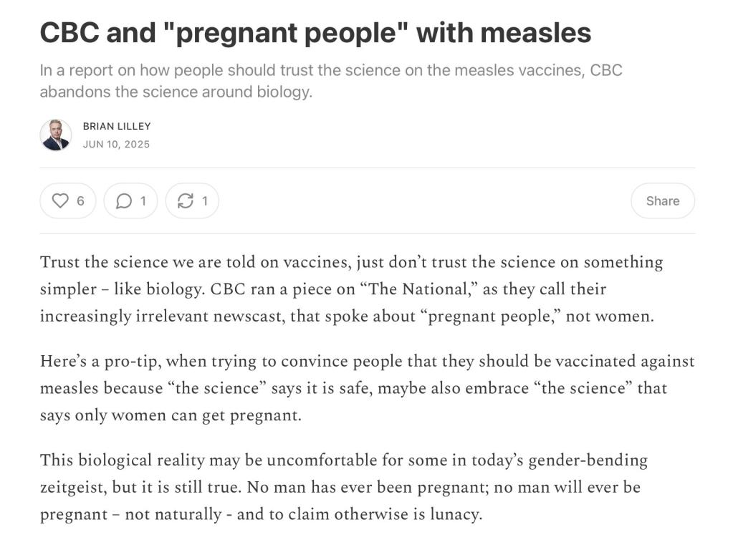Click the word "lunacy" ending the article text

[x=454, y=514]
